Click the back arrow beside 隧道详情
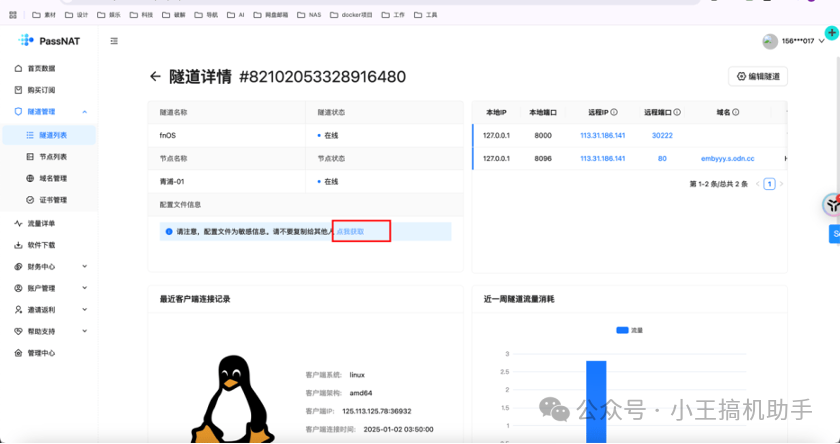Image resolution: width=840 pixels, height=444 pixels. 155,76
